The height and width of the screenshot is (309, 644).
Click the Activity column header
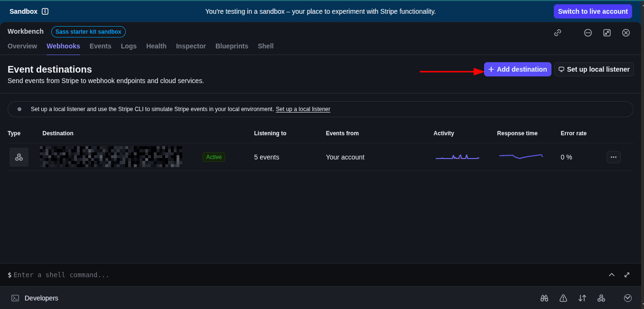444,133
